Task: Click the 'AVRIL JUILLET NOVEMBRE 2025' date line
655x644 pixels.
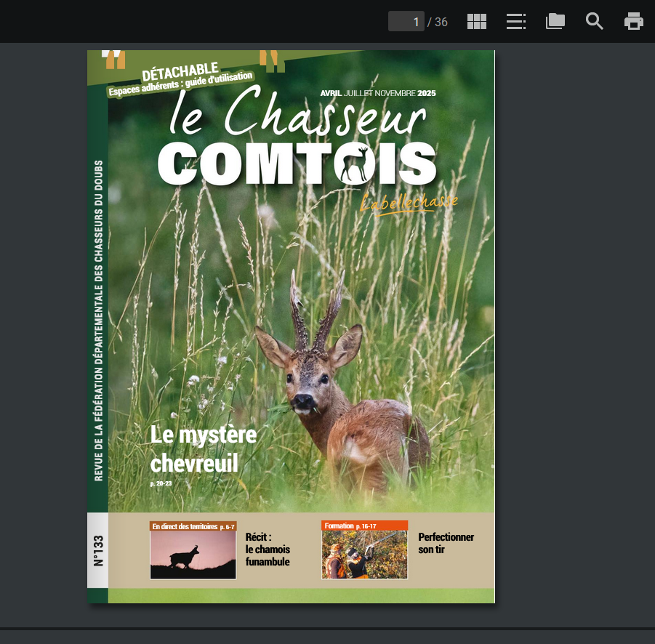Action: pos(378,93)
